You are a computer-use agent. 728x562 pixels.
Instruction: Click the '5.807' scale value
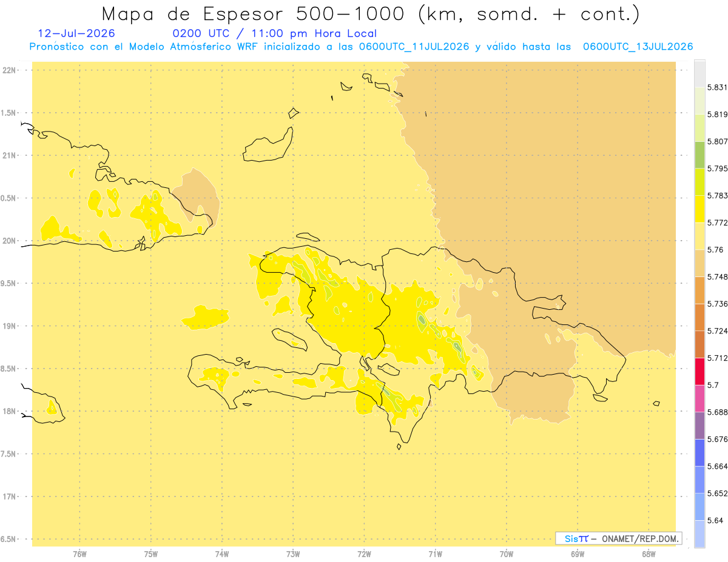(717, 141)
